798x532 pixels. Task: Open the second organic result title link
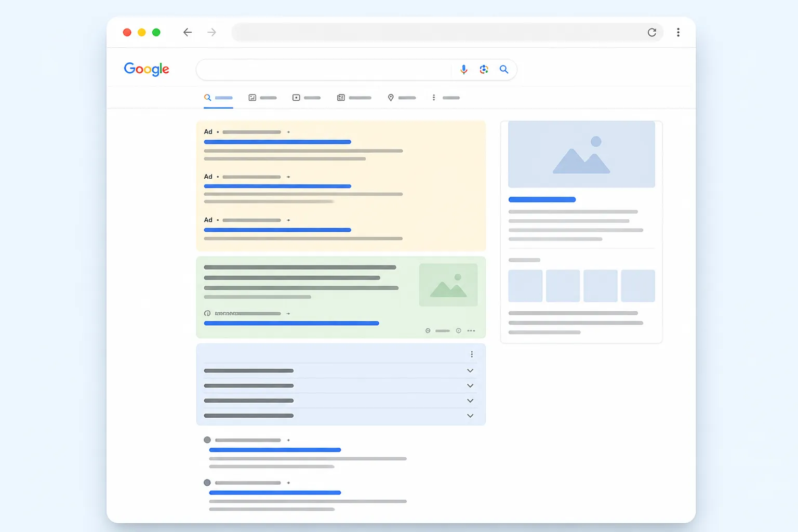275,493
